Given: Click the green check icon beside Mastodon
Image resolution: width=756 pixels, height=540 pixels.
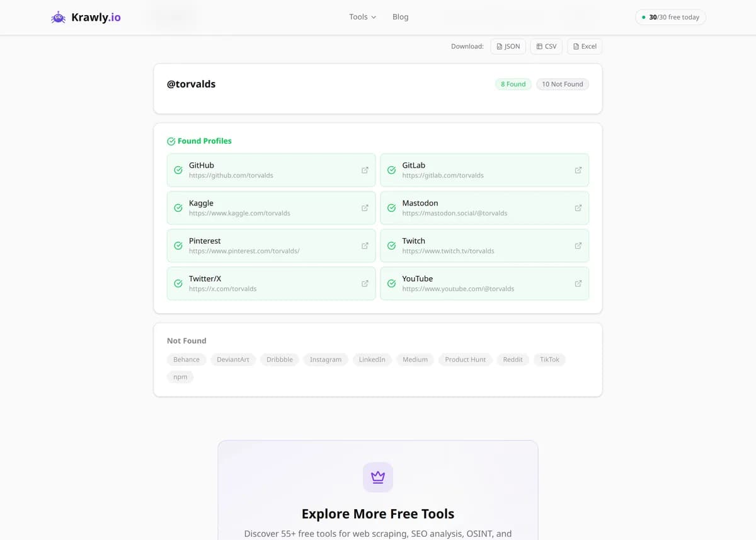Looking at the screenshot, I should [391, 208].
